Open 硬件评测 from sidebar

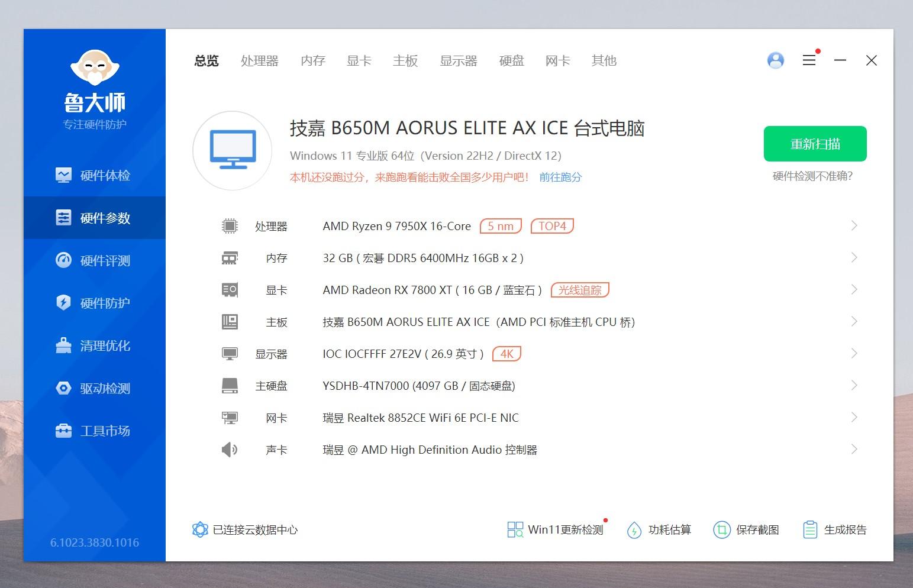tap(95, 260)
